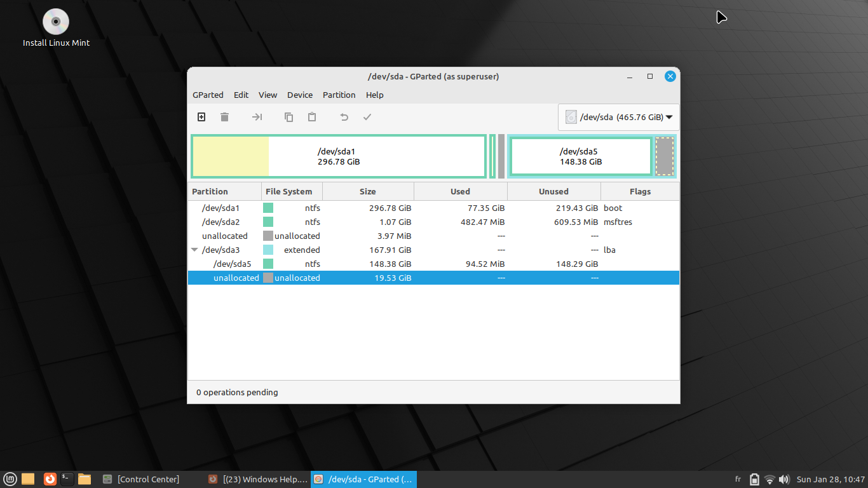Collapse the /dev/sda3 extended partition row
The width and height of the screenshot is (868, 488).
[x=194, y=250]
